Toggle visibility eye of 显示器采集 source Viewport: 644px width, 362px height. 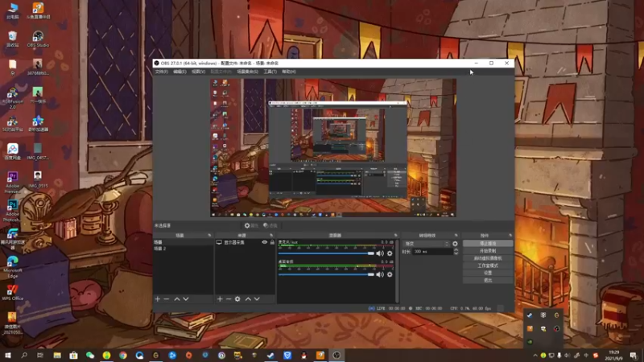[x=265, y=243]
